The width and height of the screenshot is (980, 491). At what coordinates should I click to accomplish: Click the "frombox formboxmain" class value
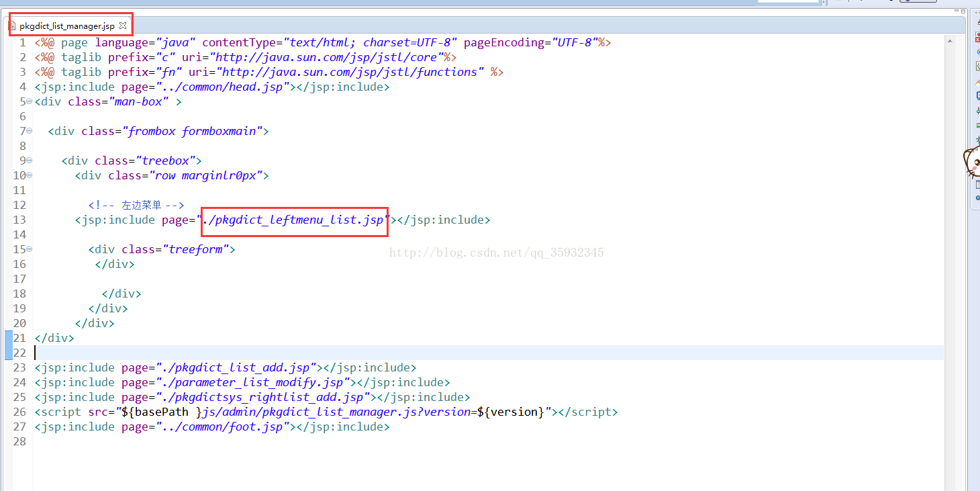point(192,131)
